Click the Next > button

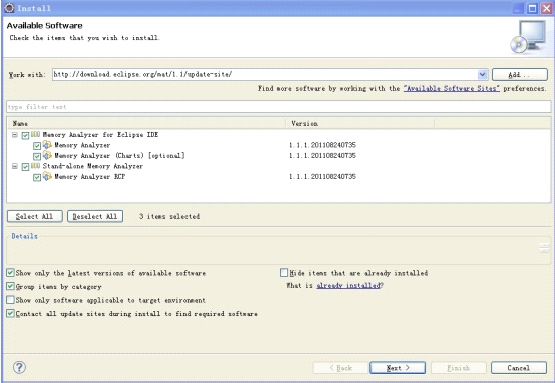point(397,368)
